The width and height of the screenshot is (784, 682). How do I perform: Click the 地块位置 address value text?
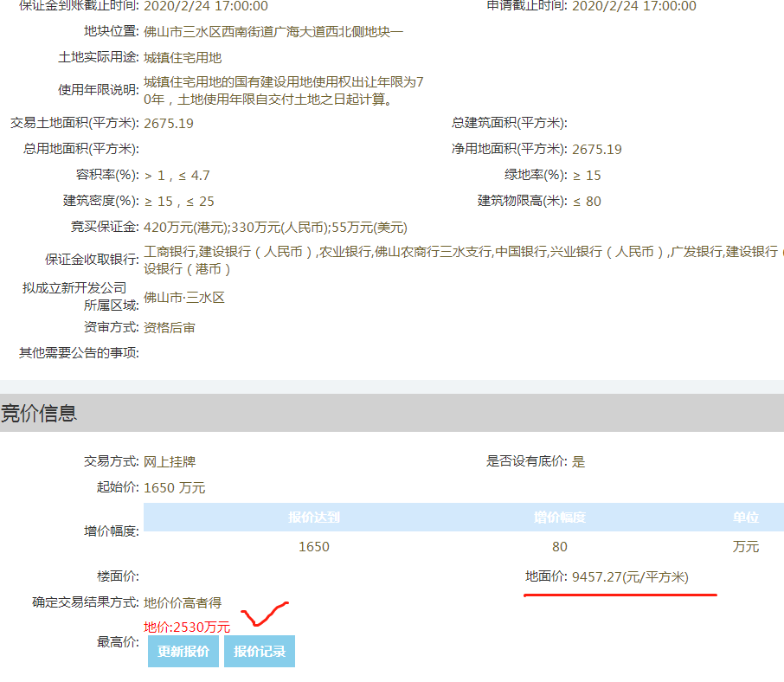(x=273, y=32)
